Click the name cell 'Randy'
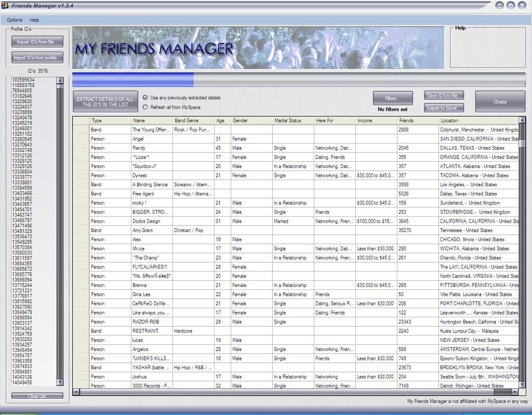Screen dimensions: 532x415 coord(151,148)
